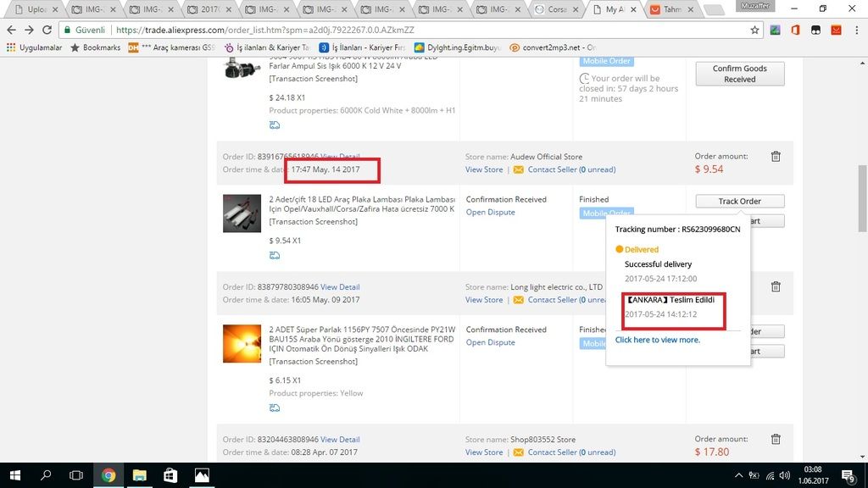Open File Explorer from the taskbar

click(x=140, y=475)
